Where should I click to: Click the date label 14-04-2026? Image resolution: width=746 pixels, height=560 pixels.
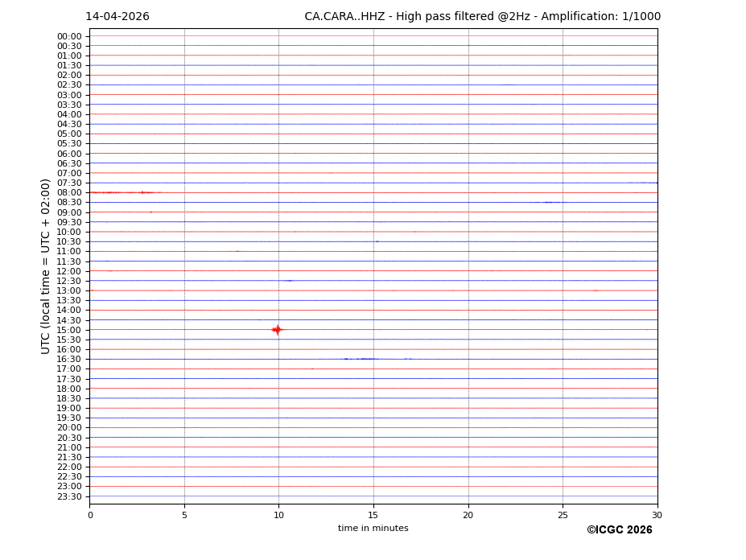point(117,17)
